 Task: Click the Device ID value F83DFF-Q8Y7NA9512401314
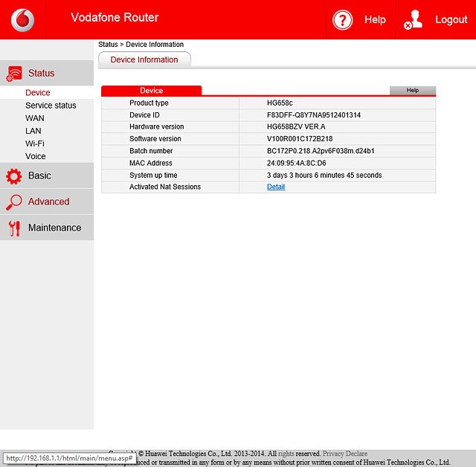point(314,115)
